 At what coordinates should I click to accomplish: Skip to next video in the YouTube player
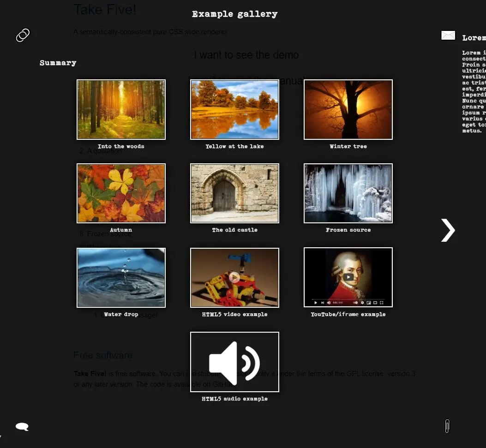pyautogui.click(x=323, y=303)
